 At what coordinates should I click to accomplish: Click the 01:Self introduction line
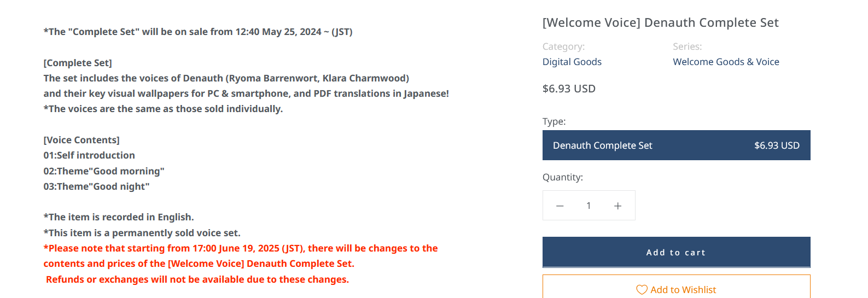89,155
